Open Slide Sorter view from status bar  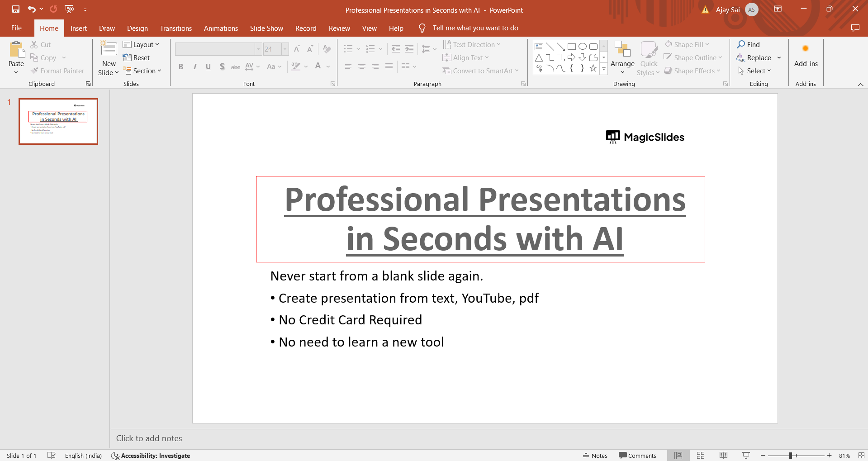(x=701, y=456)
